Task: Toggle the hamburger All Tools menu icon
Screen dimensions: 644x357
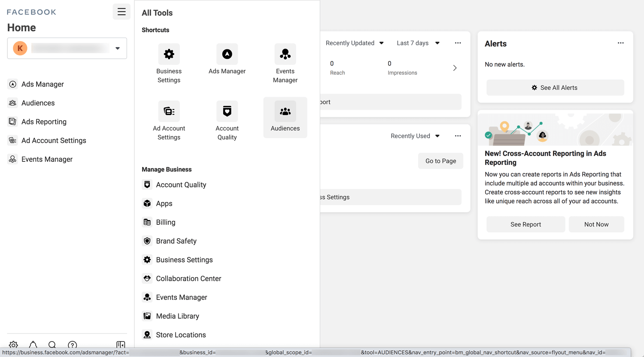Action: 122,12
